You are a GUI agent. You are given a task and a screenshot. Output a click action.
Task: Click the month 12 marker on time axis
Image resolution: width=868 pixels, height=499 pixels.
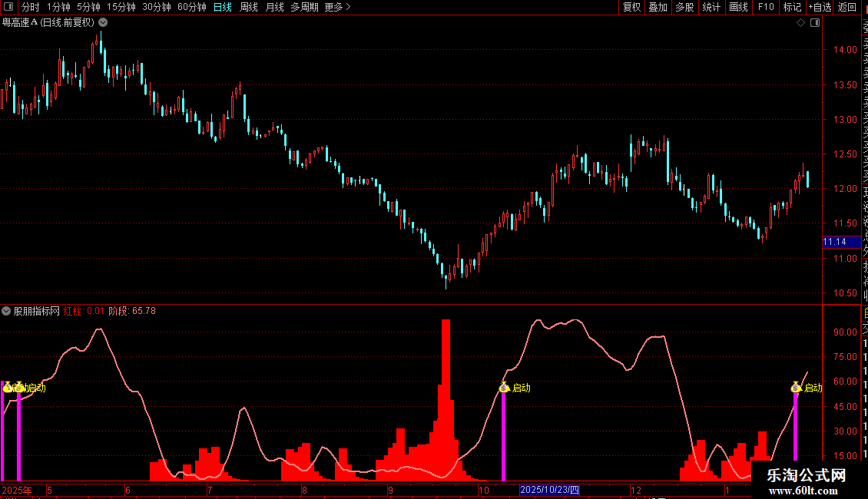point(635,490)
